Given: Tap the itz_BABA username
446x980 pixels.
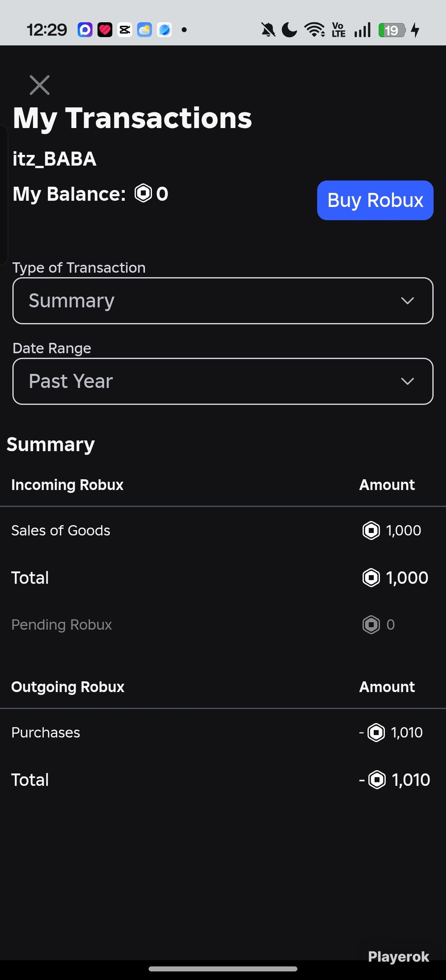Looking at the screenshot, I should click(54, 159).
